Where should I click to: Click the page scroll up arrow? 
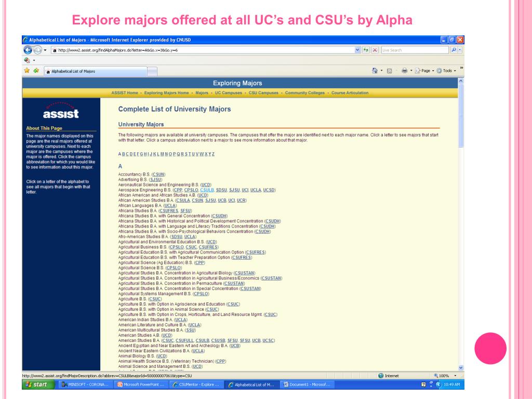click(461, 81)
